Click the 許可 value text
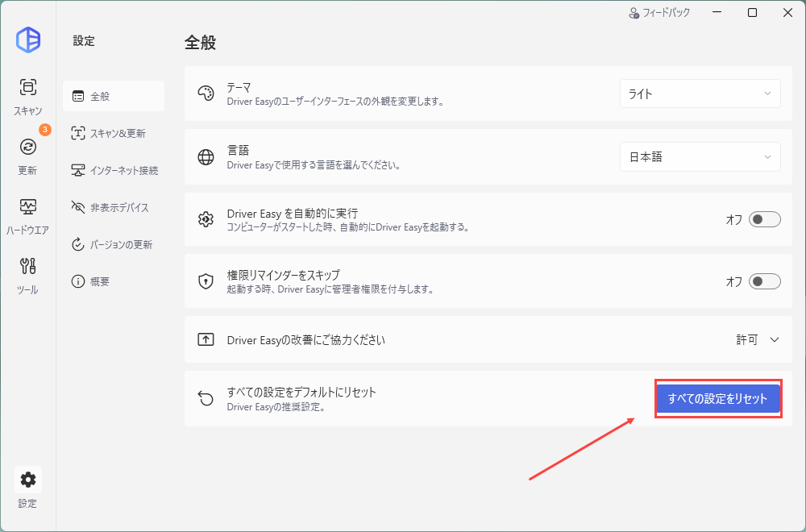The width and height of the screenshot is (806, 532). [x=747, y=340]
